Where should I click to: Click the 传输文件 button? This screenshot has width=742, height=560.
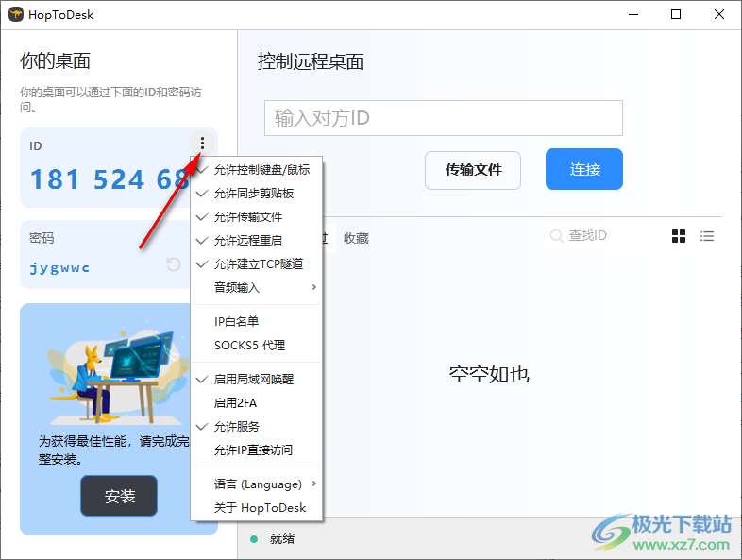473,170
